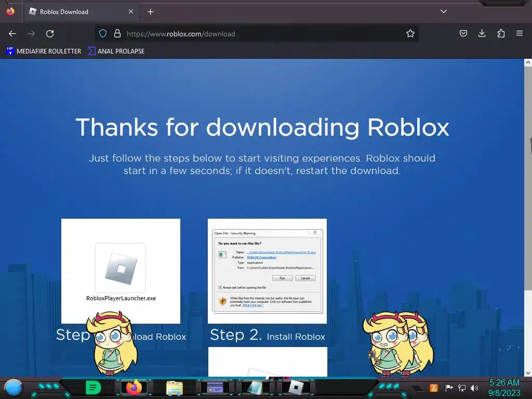Viewport: 532px width, 399px height.
Task: View site security padlock info
Action: [117, 34]
